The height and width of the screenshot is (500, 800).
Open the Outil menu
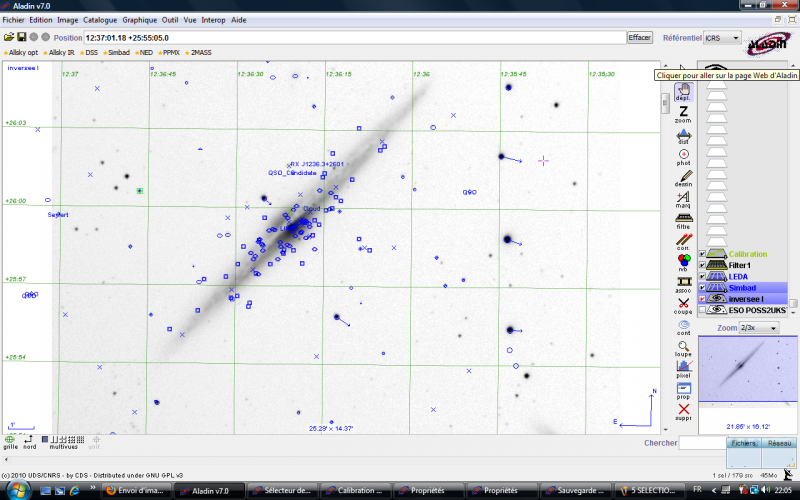click(x=170, y=20)
